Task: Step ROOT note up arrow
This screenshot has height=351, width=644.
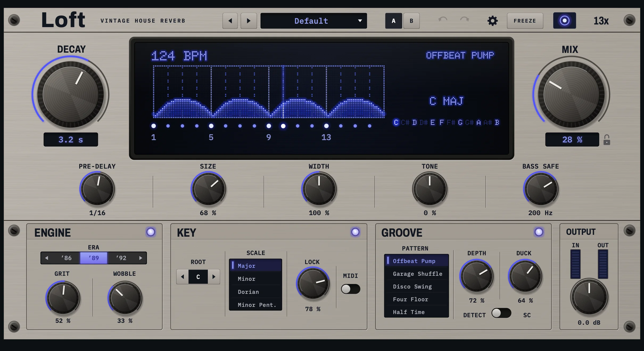Action: coord(214,277)
